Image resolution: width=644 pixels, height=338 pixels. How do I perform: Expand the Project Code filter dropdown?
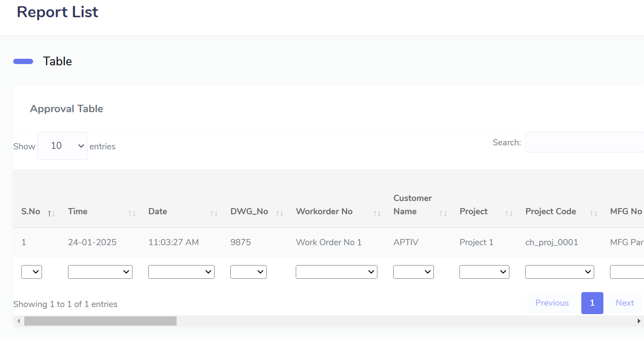click(x=559, y=272)
